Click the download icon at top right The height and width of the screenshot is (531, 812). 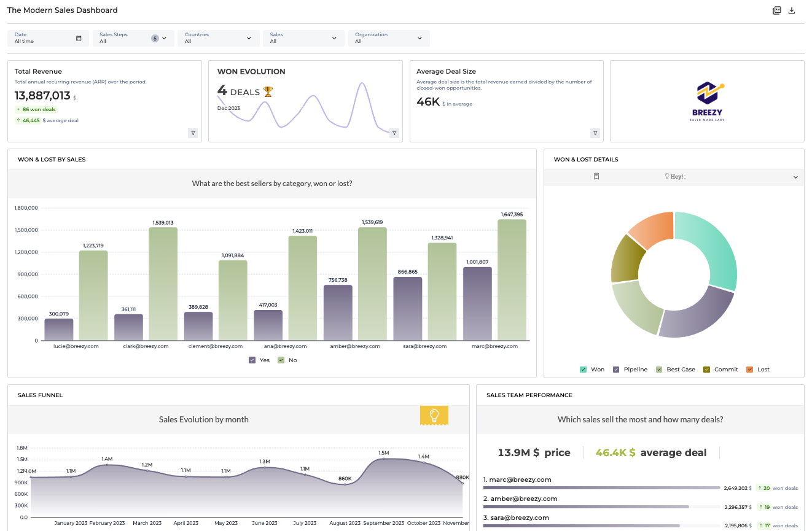click(x=792, y=10)
